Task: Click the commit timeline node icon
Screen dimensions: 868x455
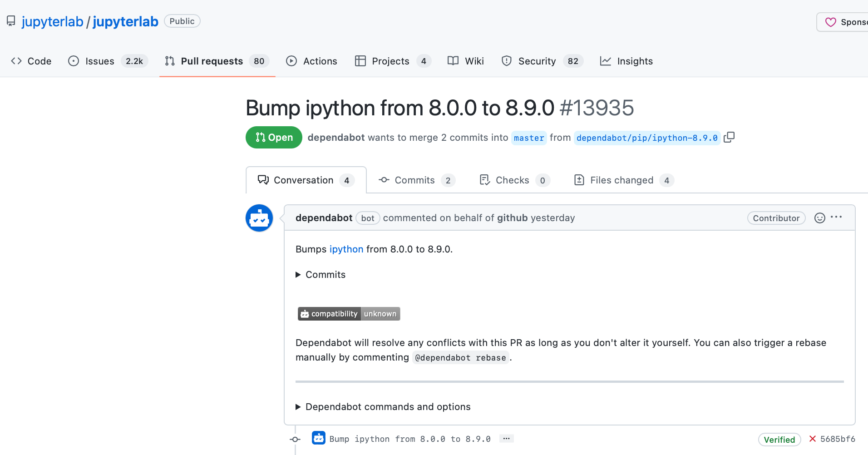Action: (x=296, y=439)
